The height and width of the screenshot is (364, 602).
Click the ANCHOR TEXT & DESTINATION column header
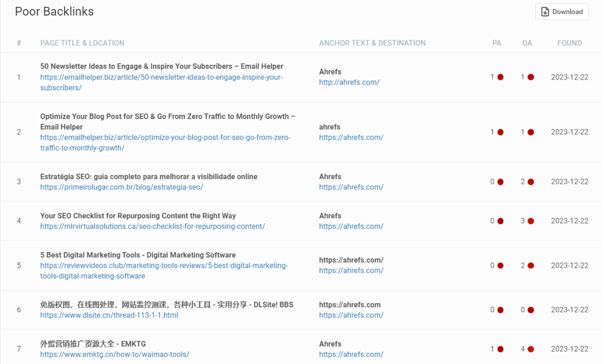(373, 43)
